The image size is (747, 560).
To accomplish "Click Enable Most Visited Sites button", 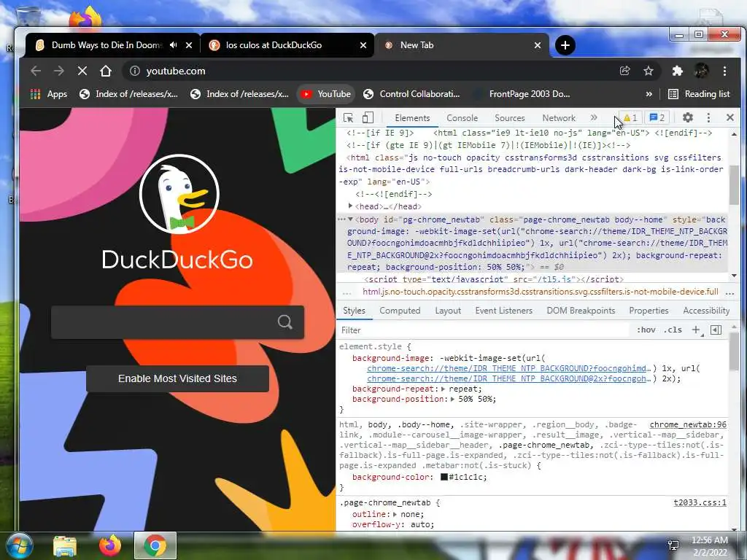I will (x=177, y=378).
